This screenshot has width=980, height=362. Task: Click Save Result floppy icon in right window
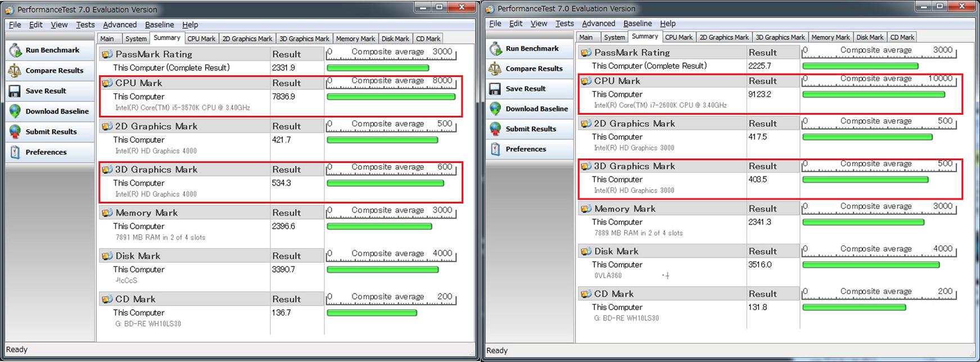495,89
